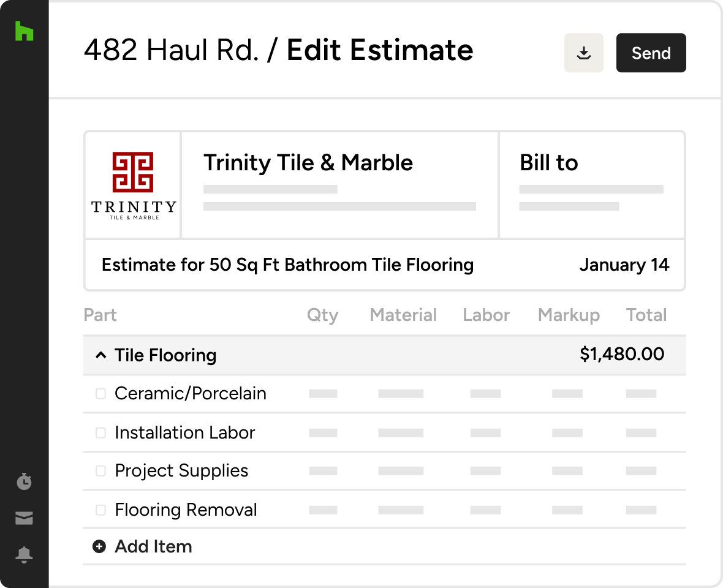Click the Tile Flooring $1,480.00 total

tap(621, 355)
